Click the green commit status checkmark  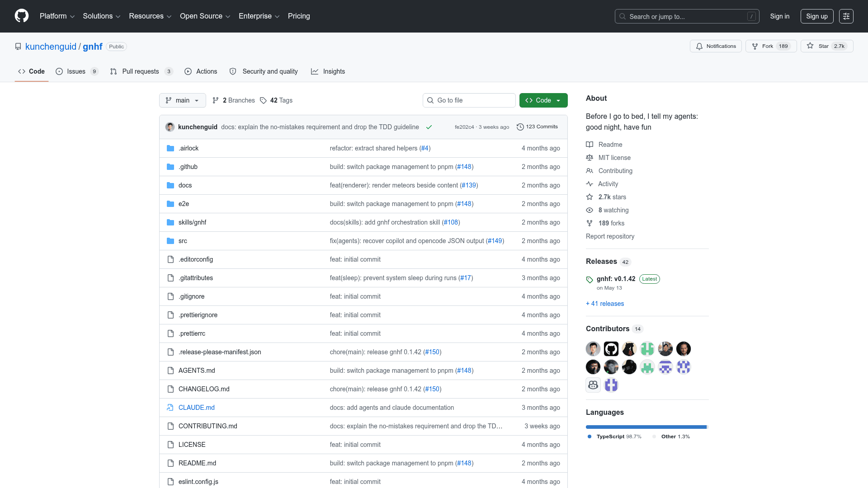pos(429,127)
